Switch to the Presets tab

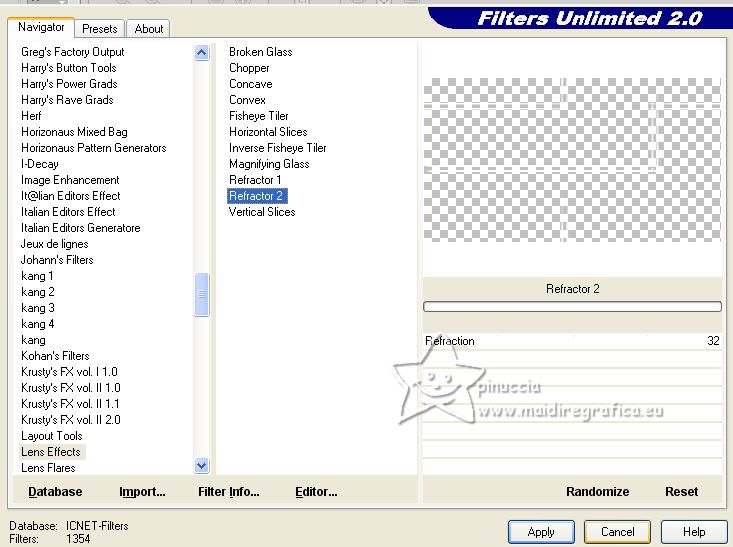point(100,29)
